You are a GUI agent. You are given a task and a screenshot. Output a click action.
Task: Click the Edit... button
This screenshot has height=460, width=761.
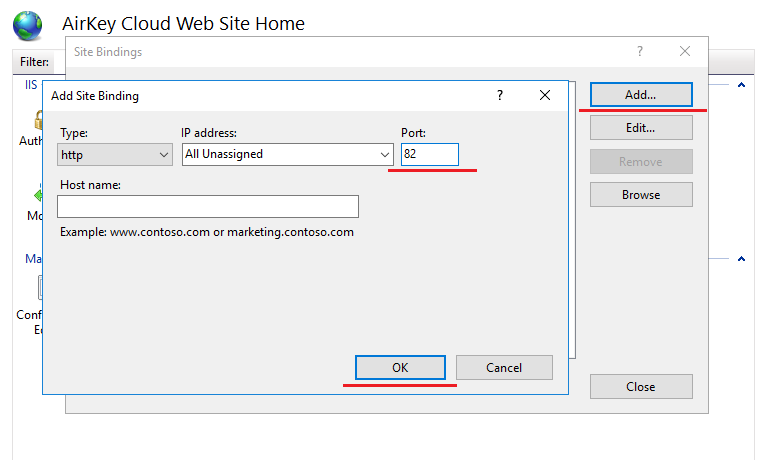pos(640,128)
